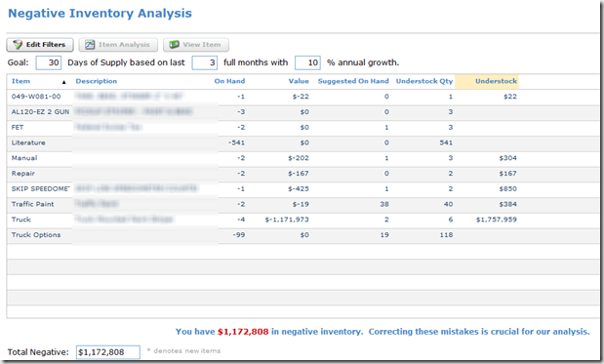
Task: Select the Traffic Paint item row
Action: [302, 204]
